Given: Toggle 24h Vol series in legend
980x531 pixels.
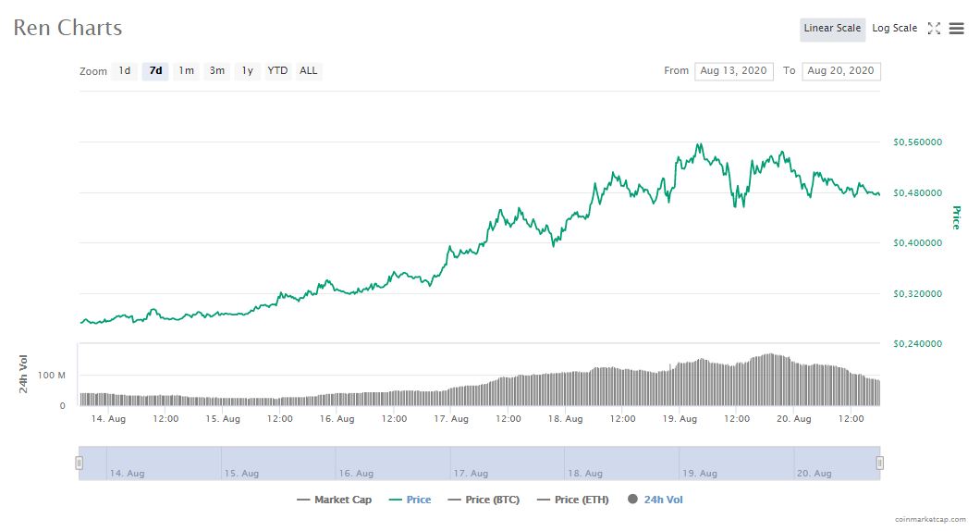Looking at the screenshot, I should (x=655, y=500).
